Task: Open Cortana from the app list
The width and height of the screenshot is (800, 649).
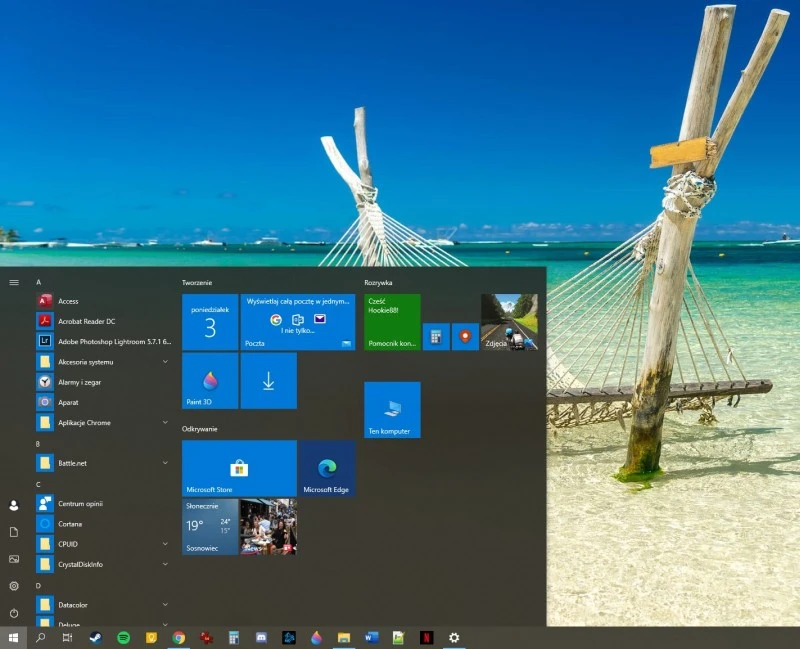Action: [x=70, y=524]
